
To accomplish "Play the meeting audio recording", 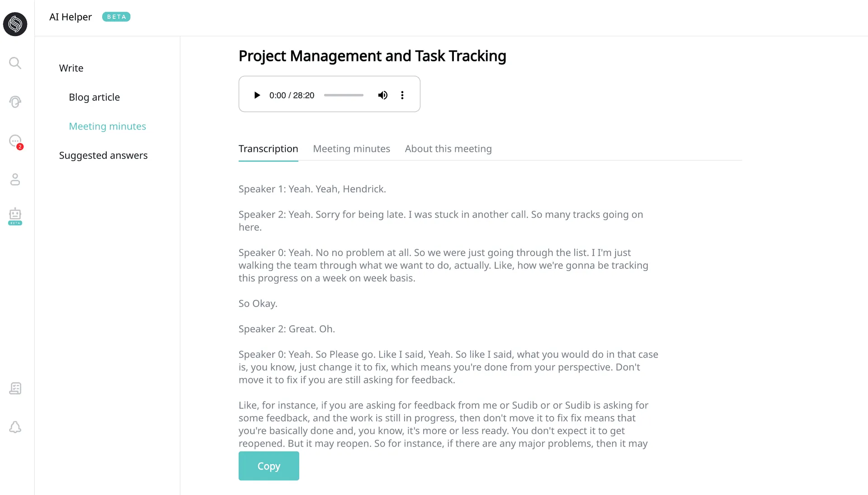I will (257, 95).
